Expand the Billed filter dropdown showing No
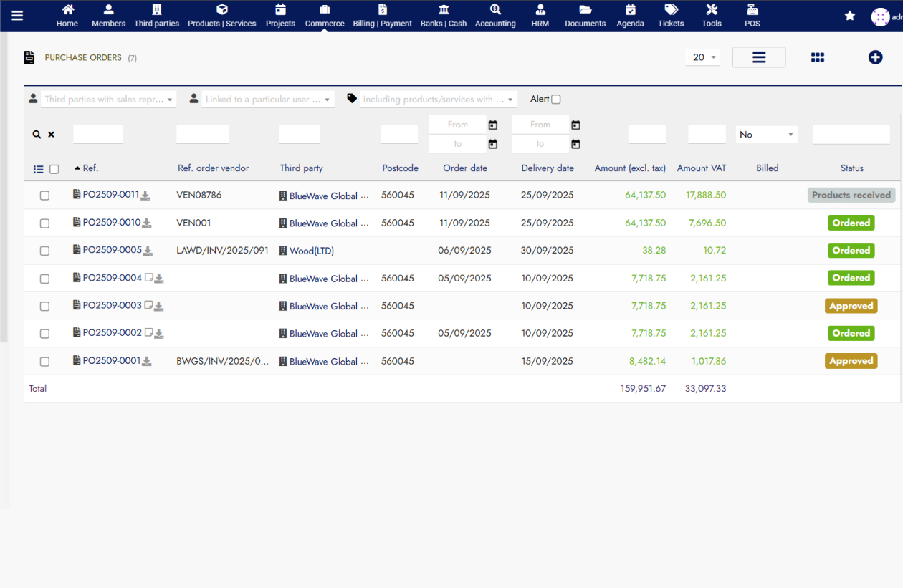The width and height of the screenshot is (903, 588). tap(766, 135)
